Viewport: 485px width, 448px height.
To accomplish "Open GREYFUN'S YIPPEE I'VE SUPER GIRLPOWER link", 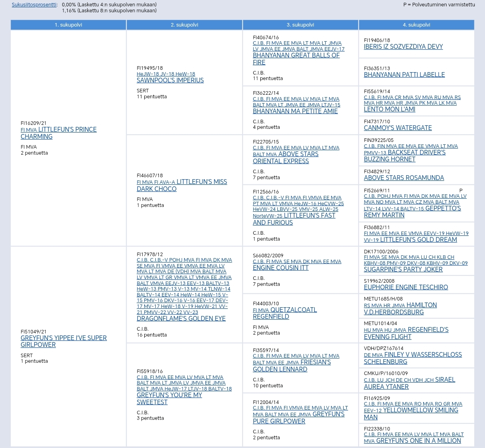I will (63, 338).
